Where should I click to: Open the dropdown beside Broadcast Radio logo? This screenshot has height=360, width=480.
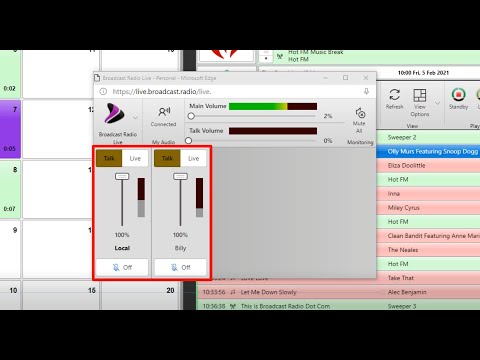[135, 118]
